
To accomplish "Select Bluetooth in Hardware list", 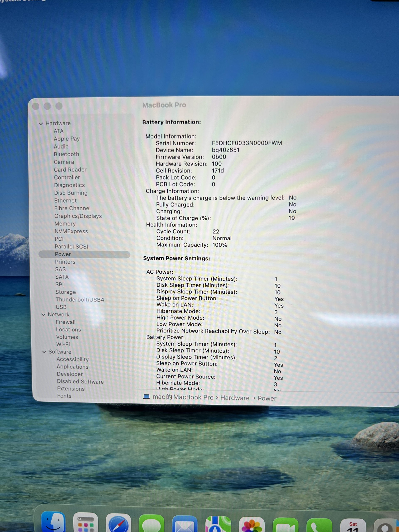I will point(66,154).
